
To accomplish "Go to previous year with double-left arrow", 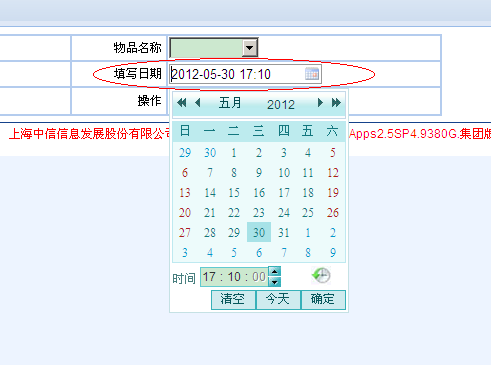I will click(182, 103).
